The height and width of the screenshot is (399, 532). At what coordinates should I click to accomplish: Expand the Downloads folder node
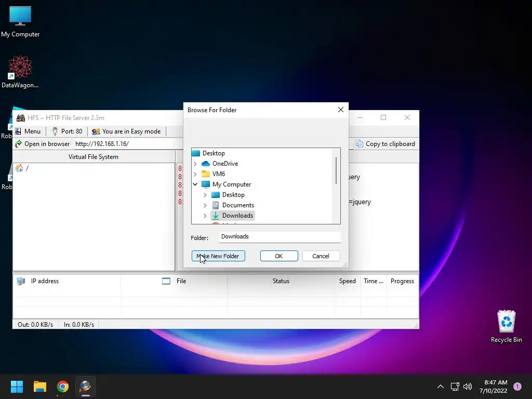[x=205, y=216]
